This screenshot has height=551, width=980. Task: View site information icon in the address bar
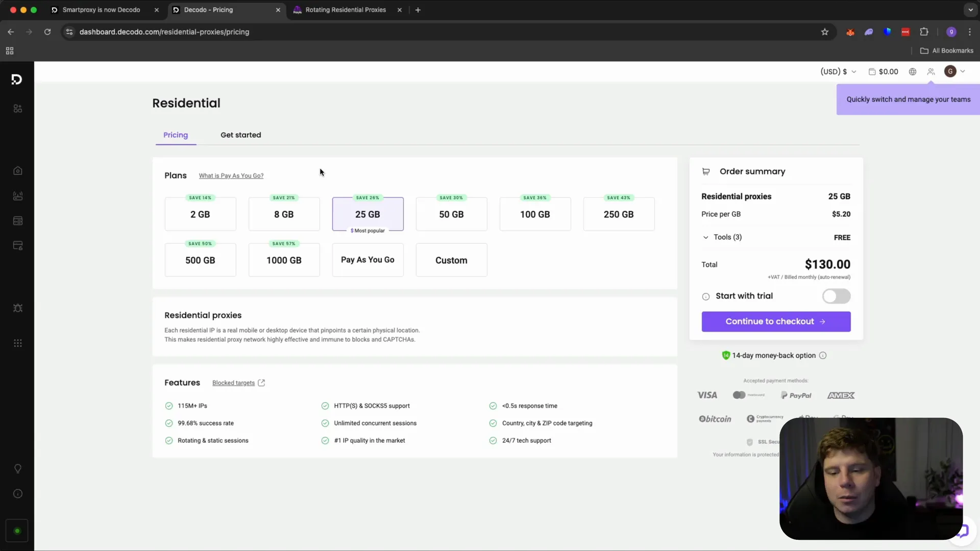69,32
